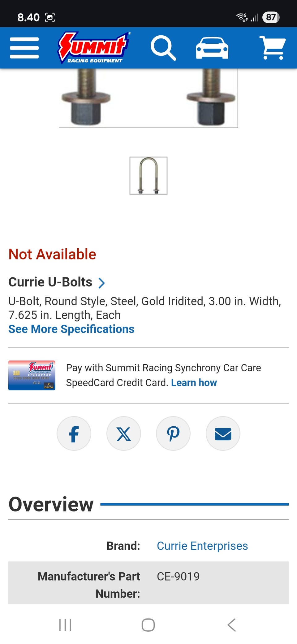The width and height of the screenshot is (297, 644).
Task: Tap the SpeedCard credit card image
Action: click(x=32, y=375)
